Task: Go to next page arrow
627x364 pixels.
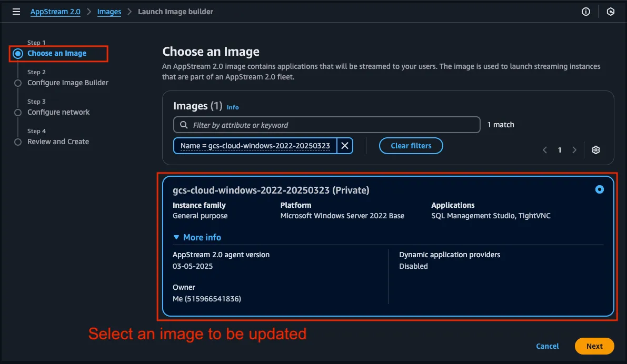Action: click(x=574, y=150)
